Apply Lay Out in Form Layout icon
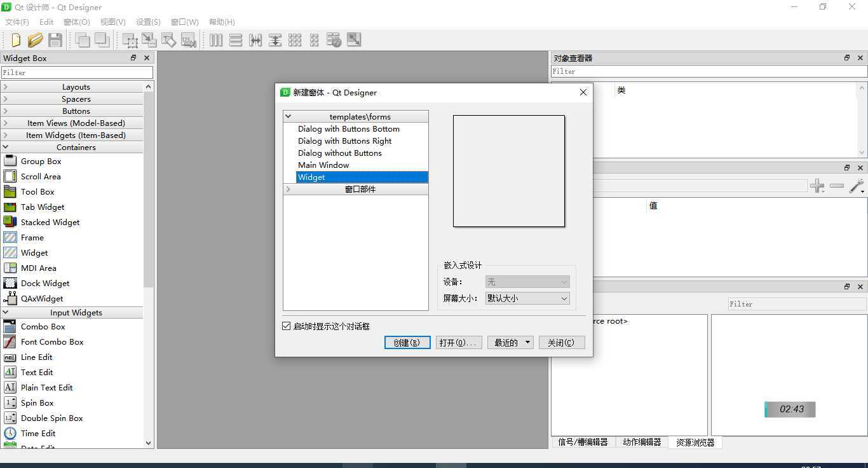The width and height of the screenshot is (868, 468). click(x=315, y=40)
